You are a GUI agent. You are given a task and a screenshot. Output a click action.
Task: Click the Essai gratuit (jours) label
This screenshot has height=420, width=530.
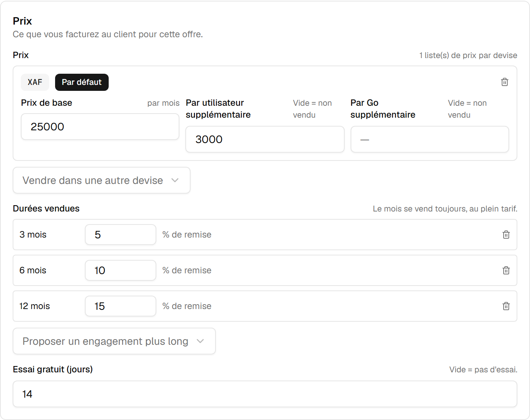(x=53, y=369)
